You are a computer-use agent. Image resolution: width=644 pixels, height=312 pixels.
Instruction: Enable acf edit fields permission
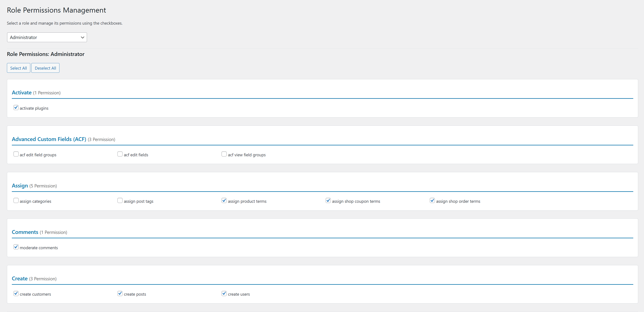(x=120, y=154)
